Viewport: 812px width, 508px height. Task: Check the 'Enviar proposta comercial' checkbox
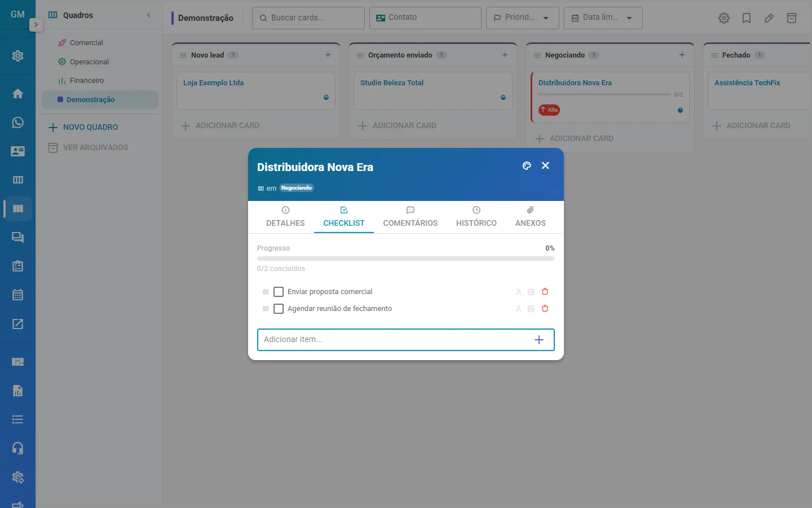[279, 292]
